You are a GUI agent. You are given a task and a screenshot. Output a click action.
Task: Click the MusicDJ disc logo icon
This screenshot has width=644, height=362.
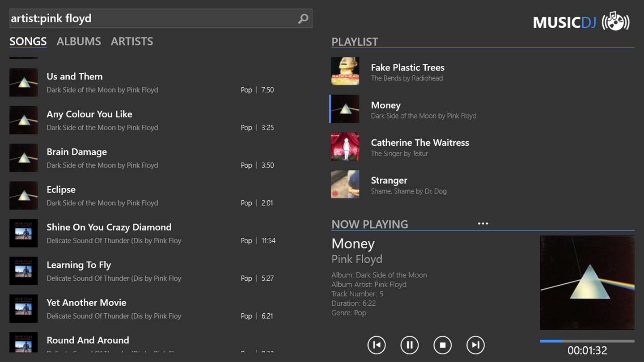[616, 21]
